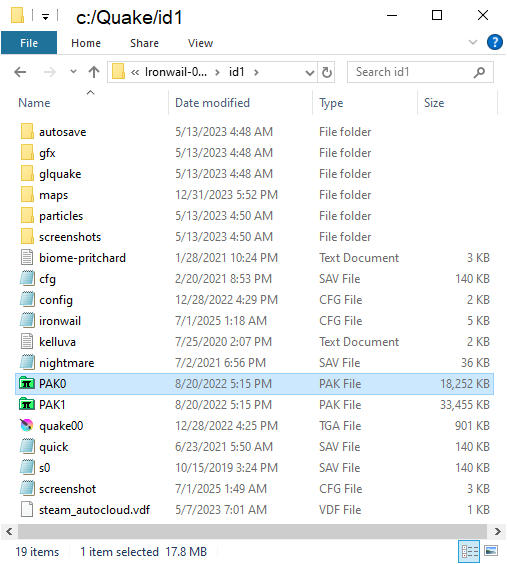This screenshot has height=564, width=507.
Task: Select the 'ironwail' file name
Action: 60,321
